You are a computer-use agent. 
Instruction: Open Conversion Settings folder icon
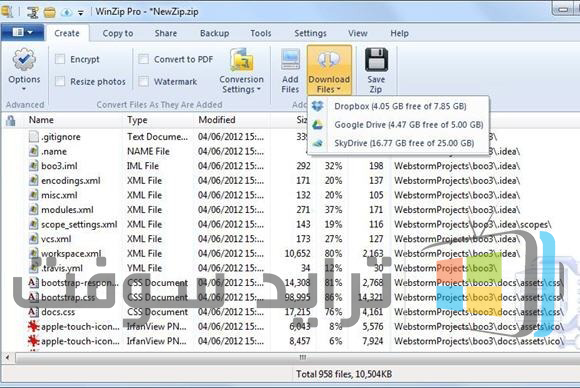coord(242,59)
